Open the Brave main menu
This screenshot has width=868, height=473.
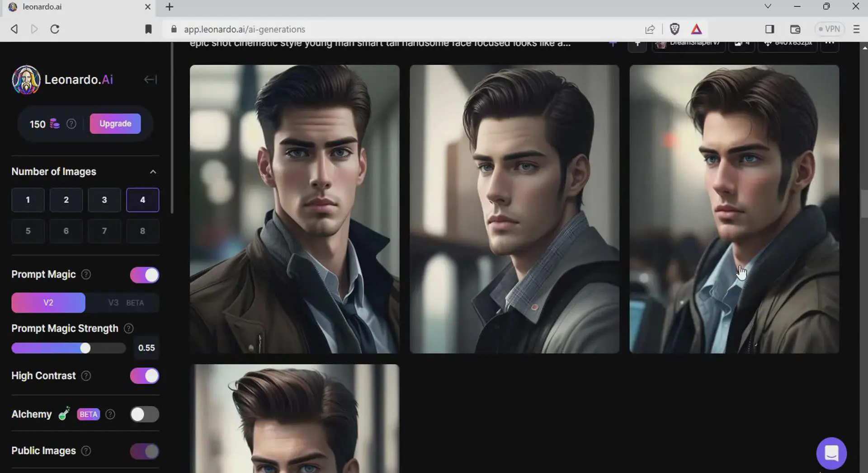tap(856, 29)
